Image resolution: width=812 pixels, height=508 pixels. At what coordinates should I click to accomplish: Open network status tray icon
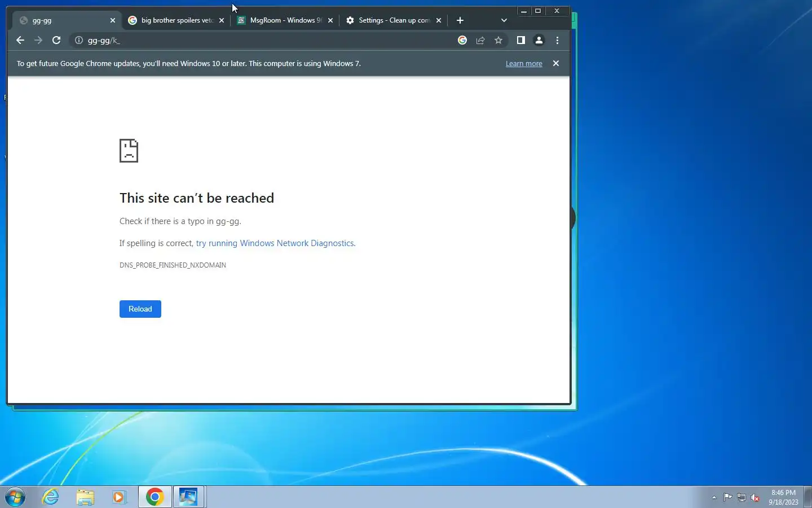point(742,497)
